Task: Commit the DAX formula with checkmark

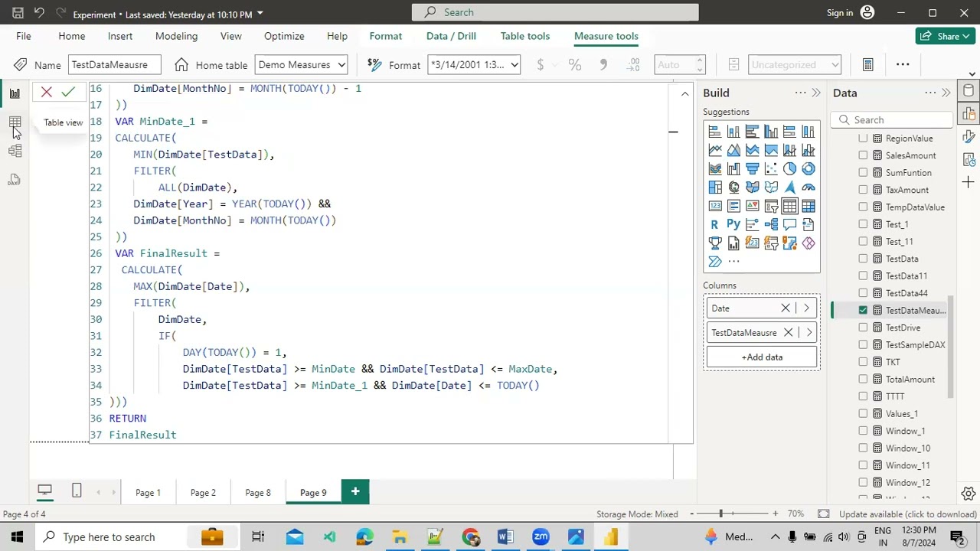Action: tap(68, 93)
